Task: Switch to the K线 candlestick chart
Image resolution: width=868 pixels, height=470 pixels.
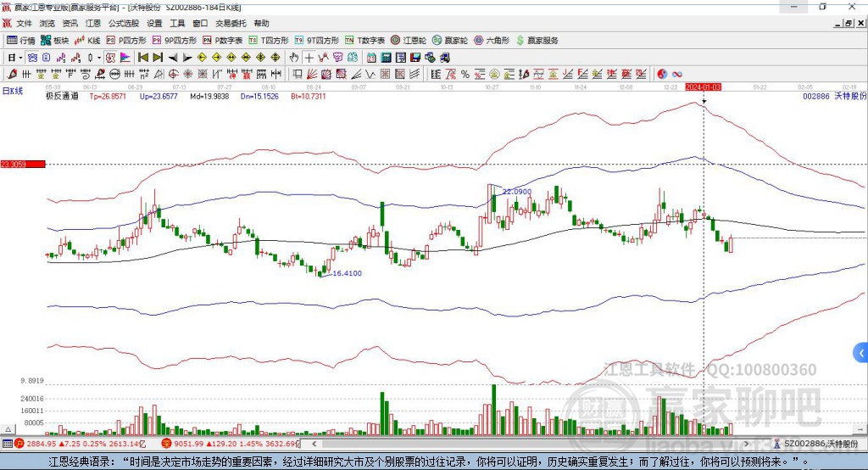Action: [87, 41]
